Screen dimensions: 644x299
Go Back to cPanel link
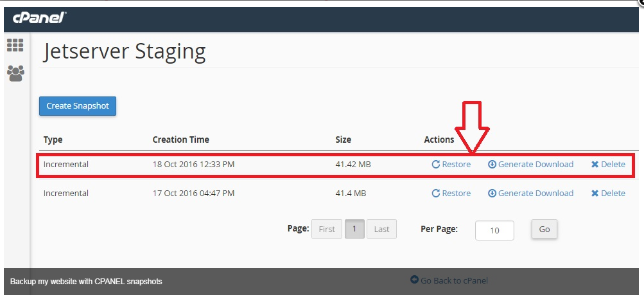click(x=449, y=280)
